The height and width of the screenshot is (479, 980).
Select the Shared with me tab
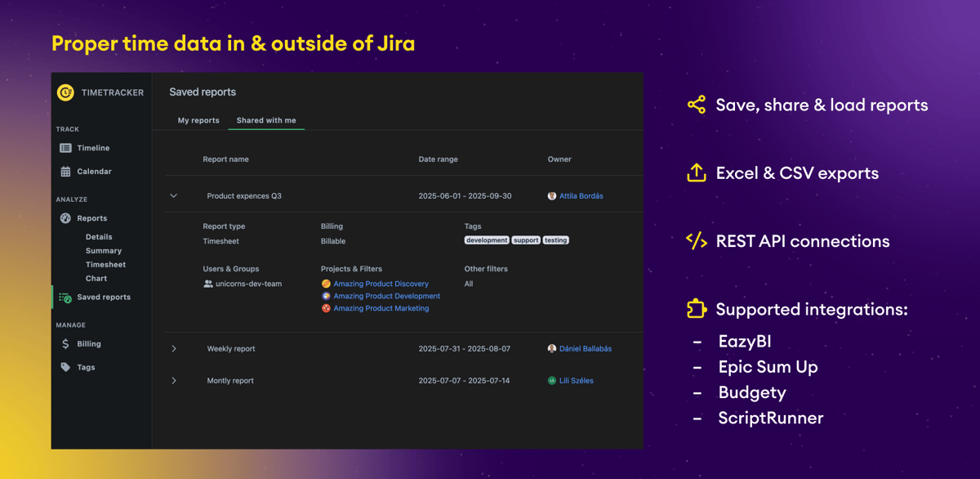pyautogui.click(x=266, y=120)
